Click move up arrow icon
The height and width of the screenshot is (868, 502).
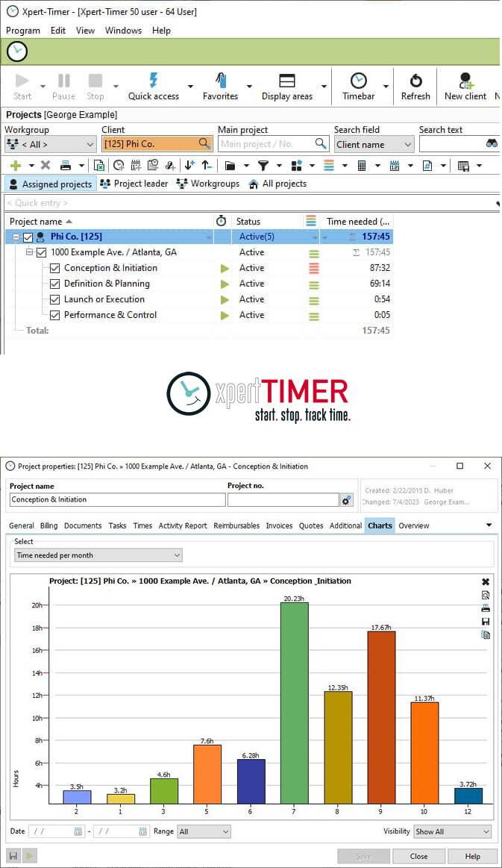(x=207, y=165)
